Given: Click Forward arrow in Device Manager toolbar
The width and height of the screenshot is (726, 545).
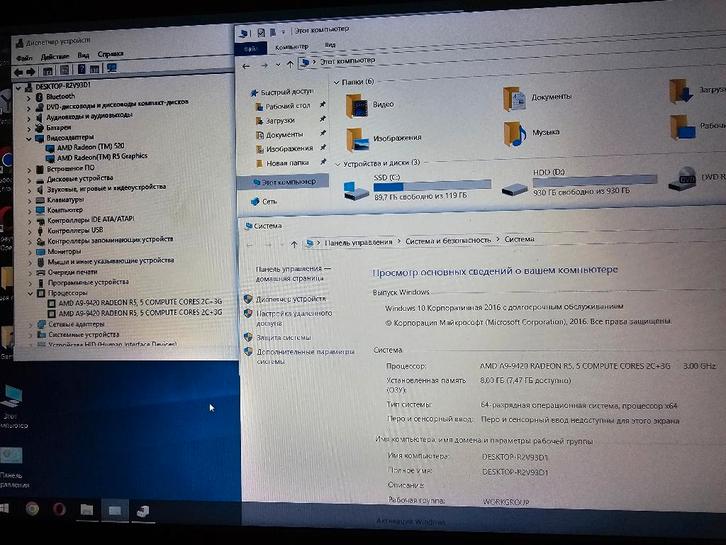Looking at the screenshot, I should tap(31, 72).
